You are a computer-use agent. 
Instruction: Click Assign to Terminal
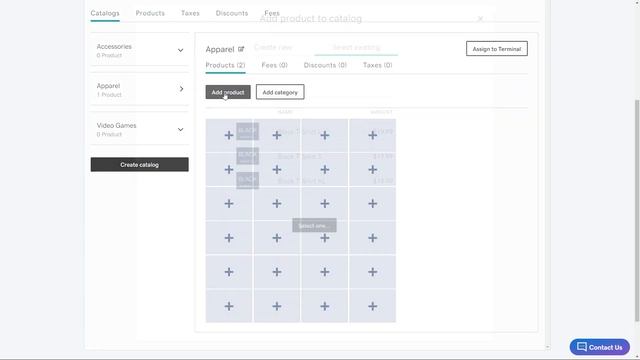pos(497,49)
